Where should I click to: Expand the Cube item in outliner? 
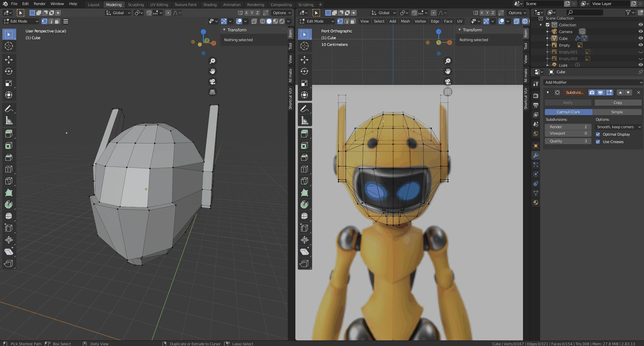[548, 38]
